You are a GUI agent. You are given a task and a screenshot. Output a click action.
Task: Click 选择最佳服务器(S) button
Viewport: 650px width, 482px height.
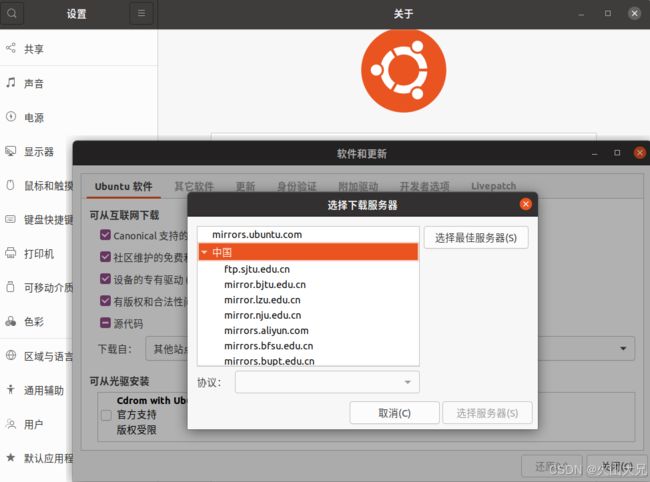pyautogui.click(x=476, y=237)
